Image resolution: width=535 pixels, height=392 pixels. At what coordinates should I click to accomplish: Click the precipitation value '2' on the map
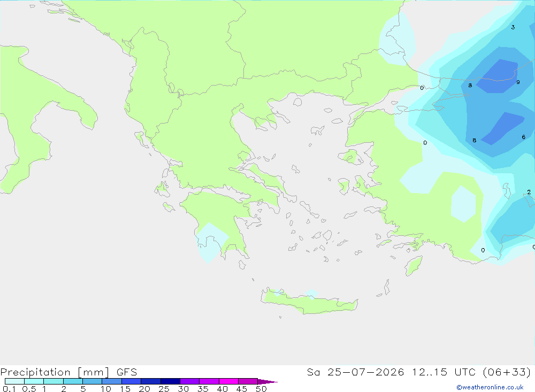pyautogui.click(x=529, y=192)
